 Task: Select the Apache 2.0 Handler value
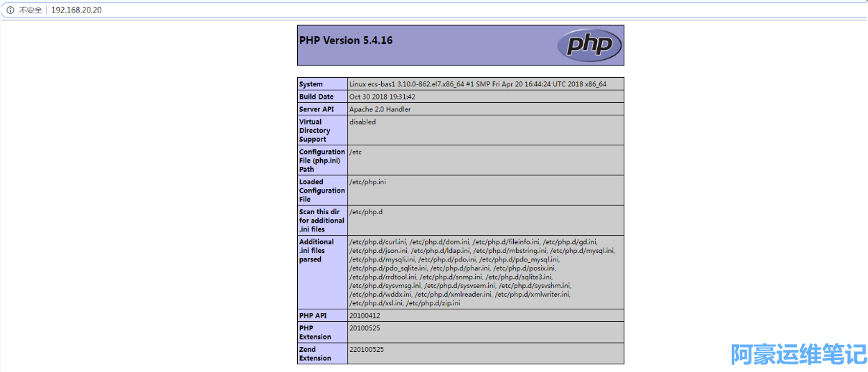(380, 109)
